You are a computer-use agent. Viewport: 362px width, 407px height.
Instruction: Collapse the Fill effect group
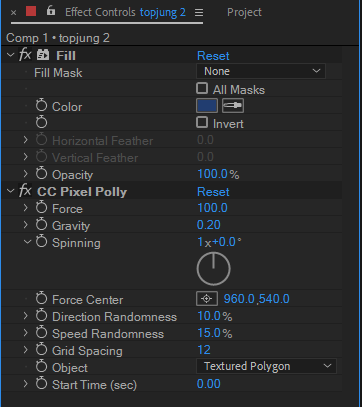11,55
